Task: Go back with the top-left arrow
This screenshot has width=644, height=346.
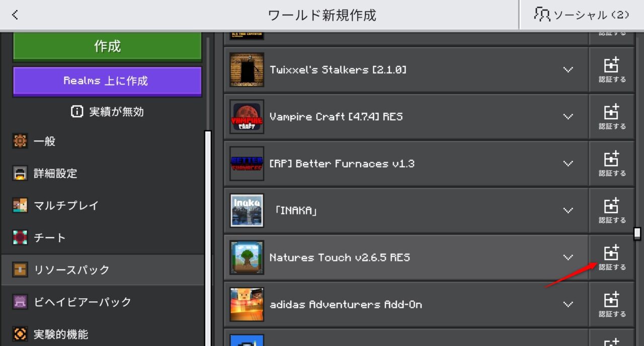Action: coord(15,15)
